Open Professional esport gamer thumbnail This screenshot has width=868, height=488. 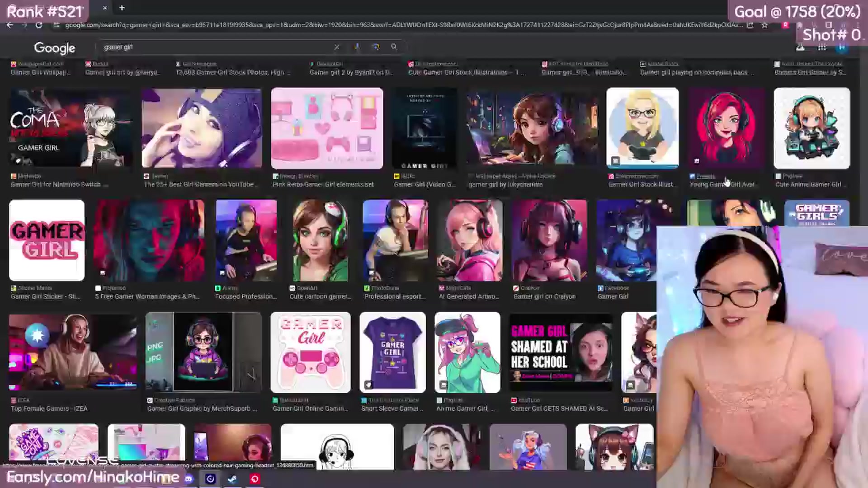[395, 240]
